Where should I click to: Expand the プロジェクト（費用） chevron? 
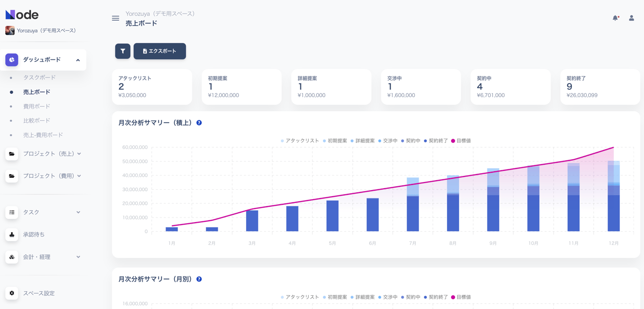coord(79,176)
